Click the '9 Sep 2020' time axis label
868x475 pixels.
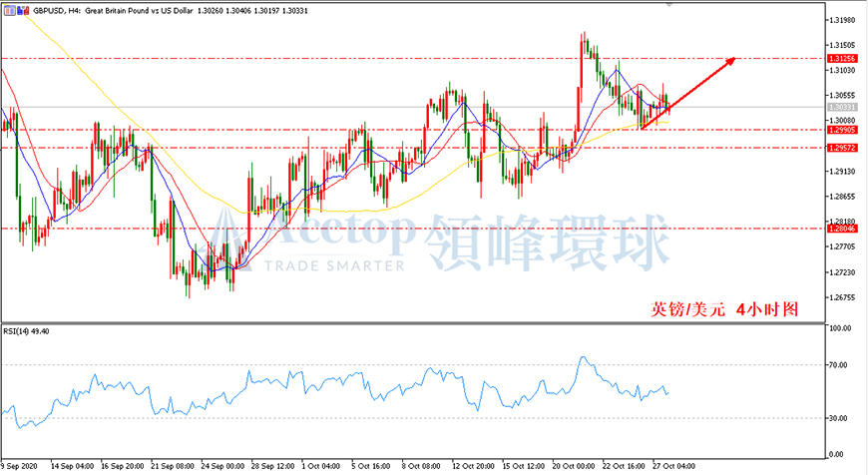(20, 466)
